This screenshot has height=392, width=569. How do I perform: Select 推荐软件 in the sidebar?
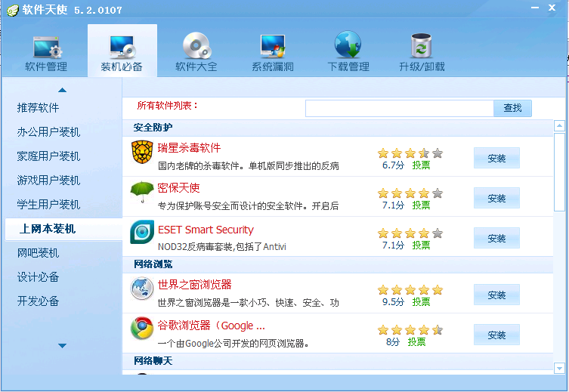point(38,108)
